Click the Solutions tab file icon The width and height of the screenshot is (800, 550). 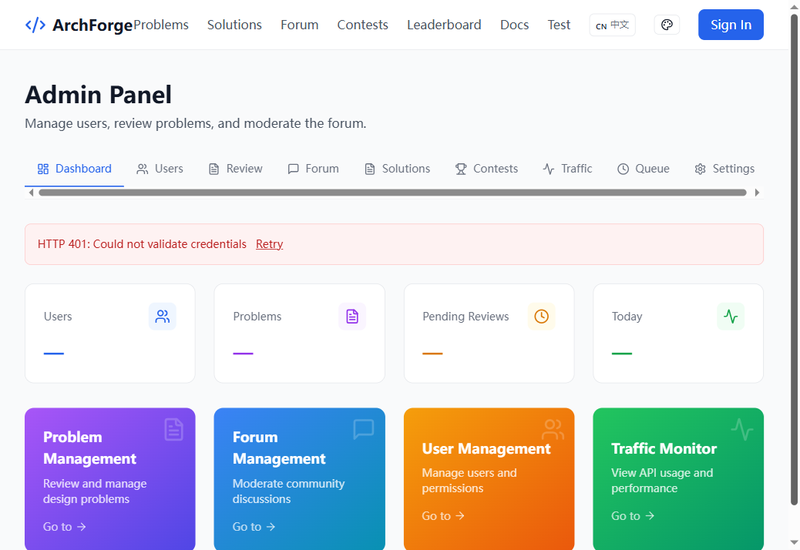pyautogui.click(x=369, y=169)
